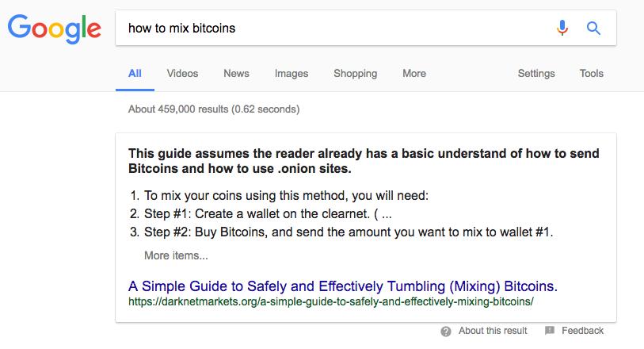
Task: Switch to the Videos tab
Action: tap(182, 74)
